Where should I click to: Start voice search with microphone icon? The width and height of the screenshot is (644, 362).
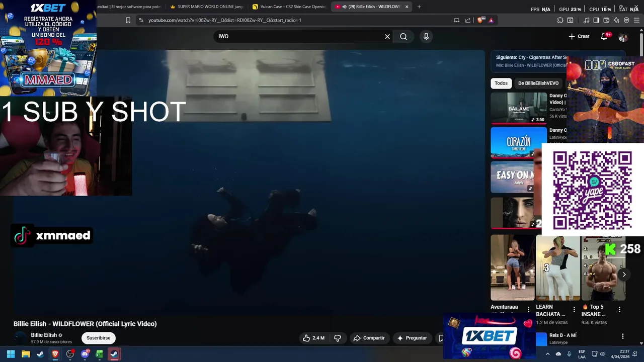click(x=426, y=36)
